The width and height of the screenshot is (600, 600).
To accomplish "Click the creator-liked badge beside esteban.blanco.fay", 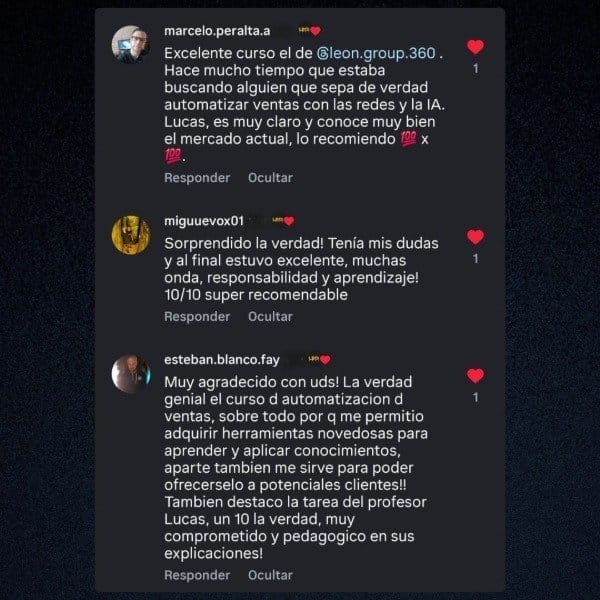I will click(320, 359).
